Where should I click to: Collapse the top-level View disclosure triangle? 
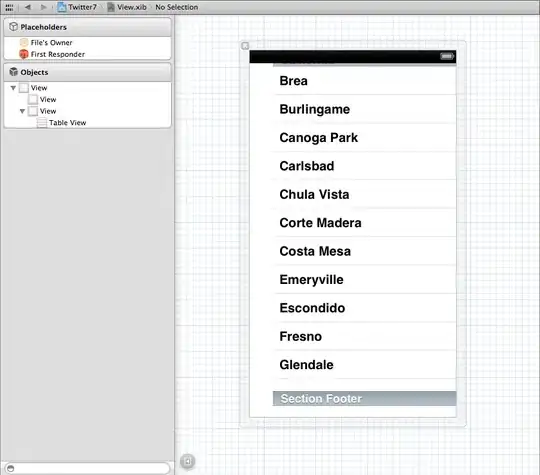(x=13, y=88)
